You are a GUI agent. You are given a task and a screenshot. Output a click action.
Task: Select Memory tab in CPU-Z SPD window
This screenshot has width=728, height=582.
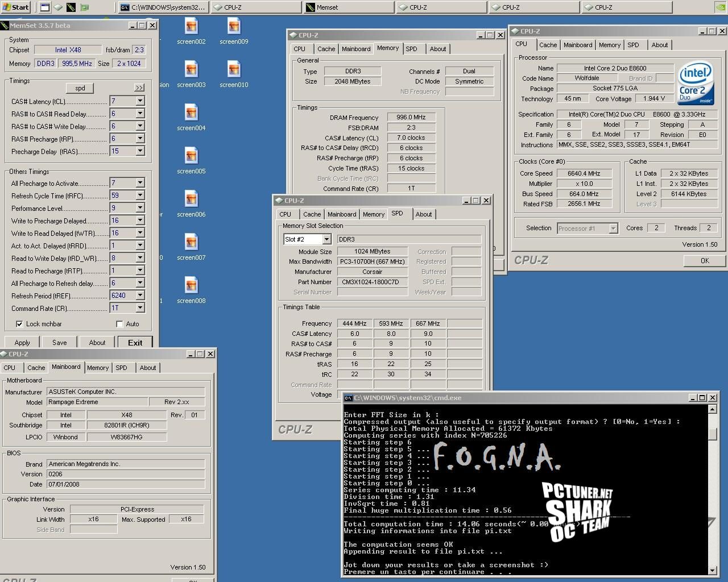374,214
